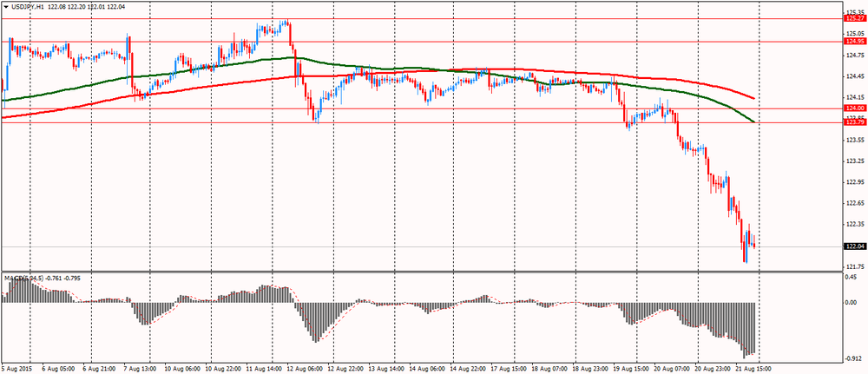Image resolution: width=868 pixels, height=374 pixels.
Task: Click the 11 Aug 14:00 time label
Action: [266, 367]
